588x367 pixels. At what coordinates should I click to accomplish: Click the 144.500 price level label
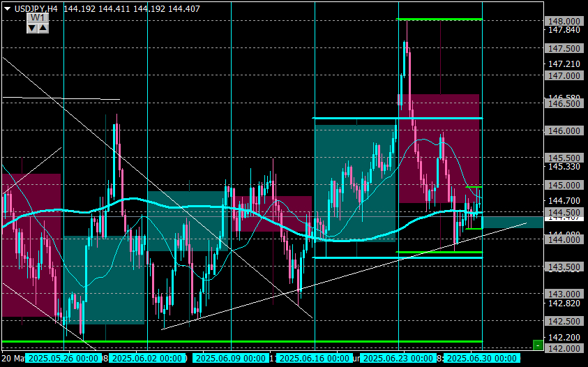(564, 212)
